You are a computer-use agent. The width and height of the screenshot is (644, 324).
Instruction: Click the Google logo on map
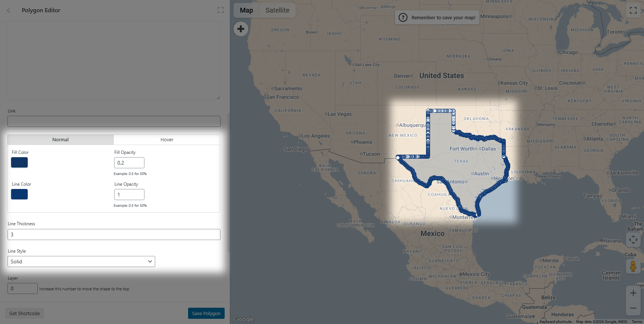[244, 319]
